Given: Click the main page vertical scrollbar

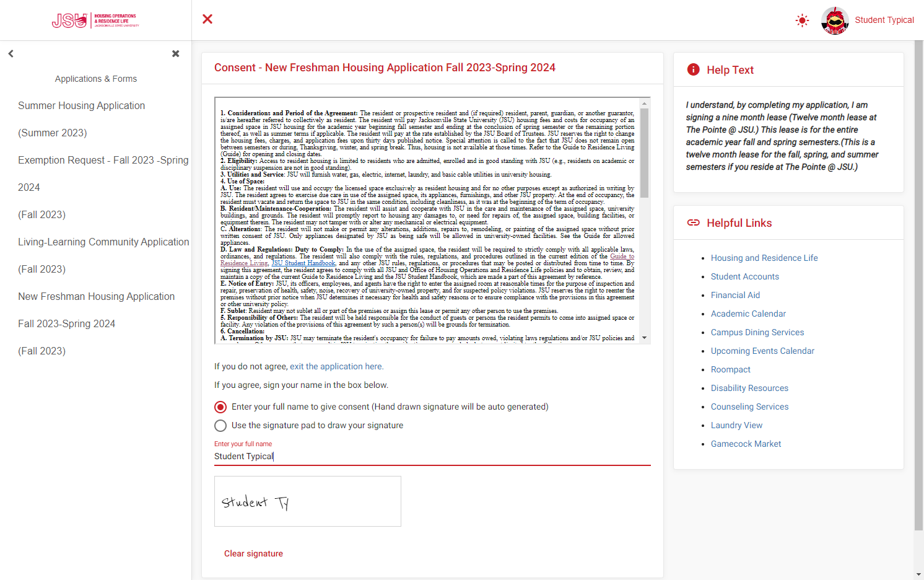Looking at the screenshot, I should coord(918,285).
